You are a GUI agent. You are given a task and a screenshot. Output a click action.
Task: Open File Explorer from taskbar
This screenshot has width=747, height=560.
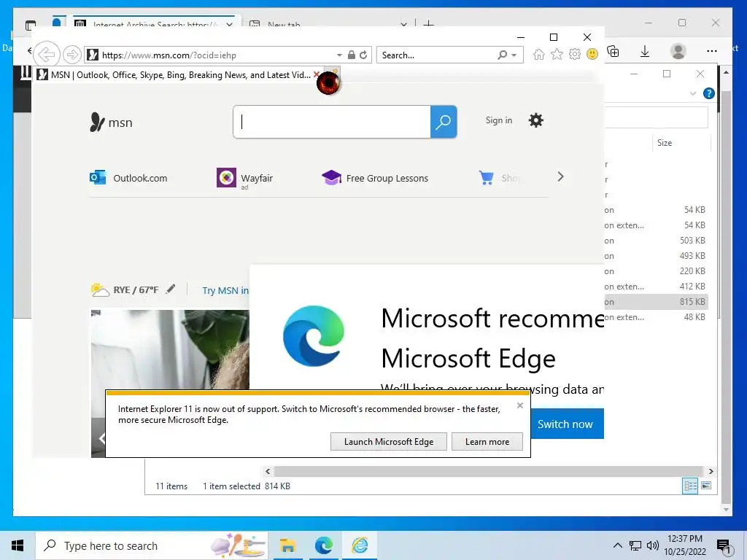click(287, 545)
